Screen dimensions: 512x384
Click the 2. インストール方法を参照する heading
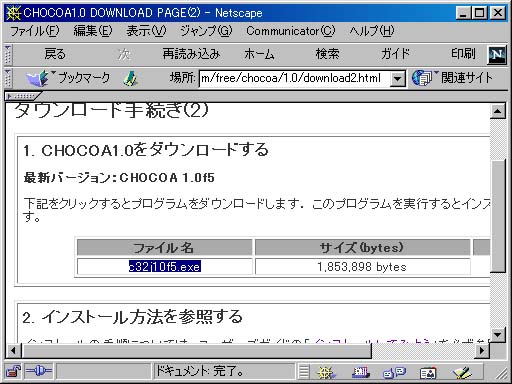(132, 317)
